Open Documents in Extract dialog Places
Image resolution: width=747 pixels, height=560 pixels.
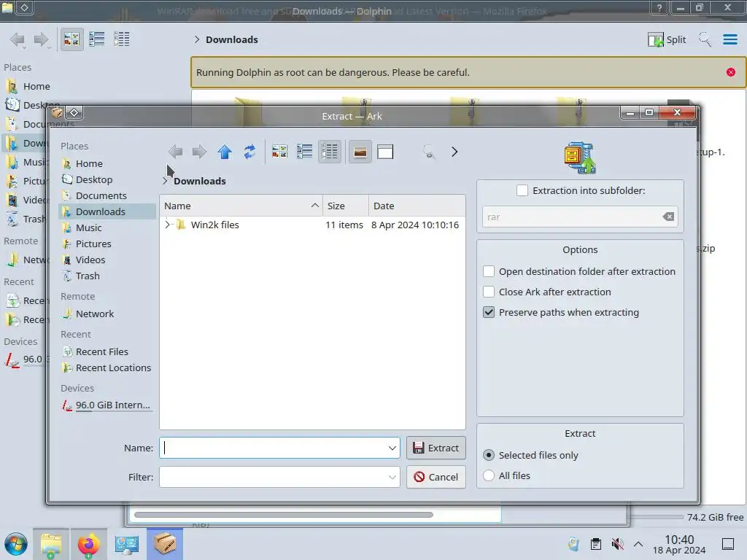(108, 195)
